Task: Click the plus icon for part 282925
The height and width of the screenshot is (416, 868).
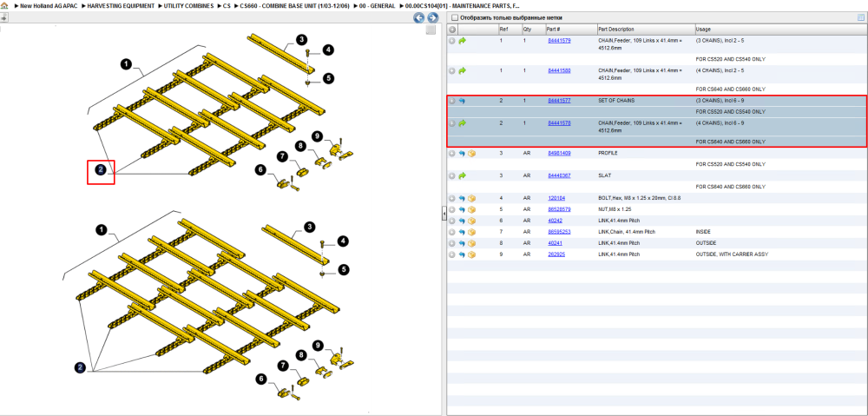Action: click(x=452, y=254)
